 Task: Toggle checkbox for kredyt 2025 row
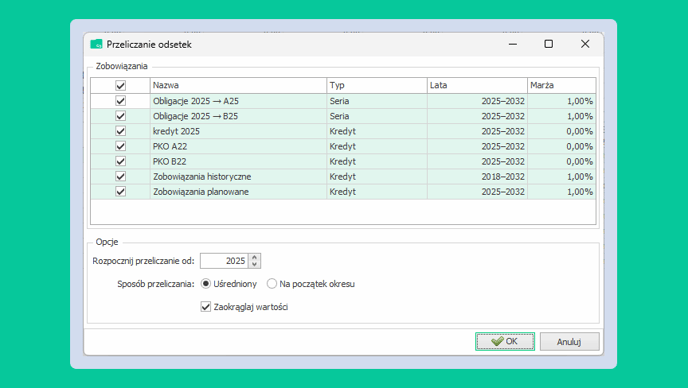(x=120, y=131)
